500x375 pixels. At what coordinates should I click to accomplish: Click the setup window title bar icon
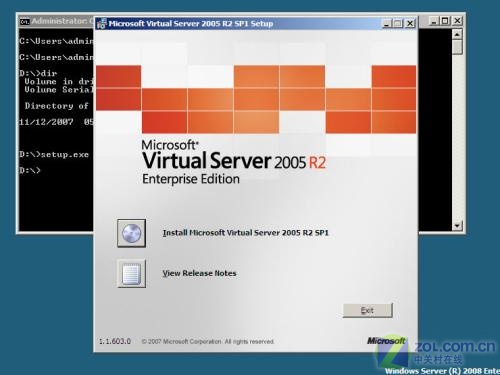(x=101, y=24)
